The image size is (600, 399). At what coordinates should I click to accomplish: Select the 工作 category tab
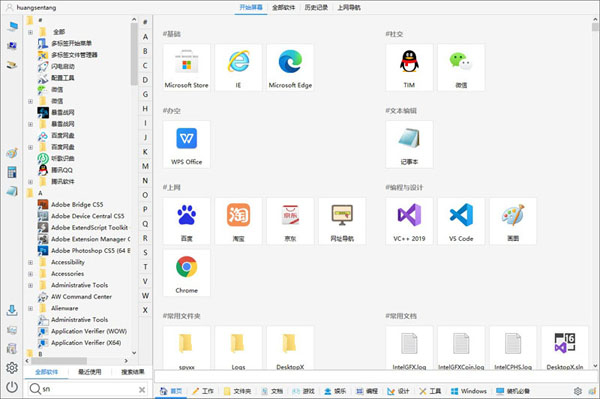203,391
